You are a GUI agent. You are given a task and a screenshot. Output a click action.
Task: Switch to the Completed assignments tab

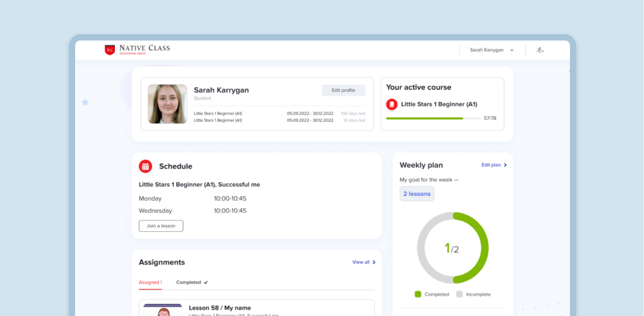pyautogui.click(x=192, y=282)
